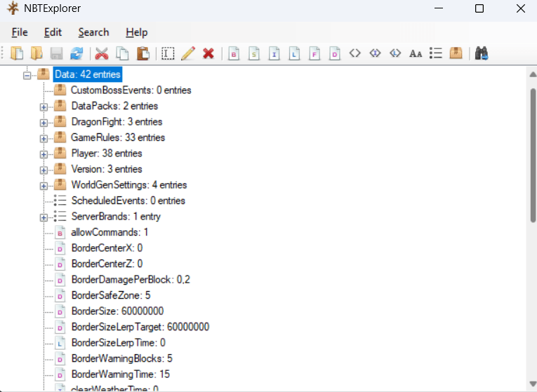Image resolution: width=537 pixels, height=392 pixels.
Task: Click the Paste clipboard icon
Action: click(143, 53)
